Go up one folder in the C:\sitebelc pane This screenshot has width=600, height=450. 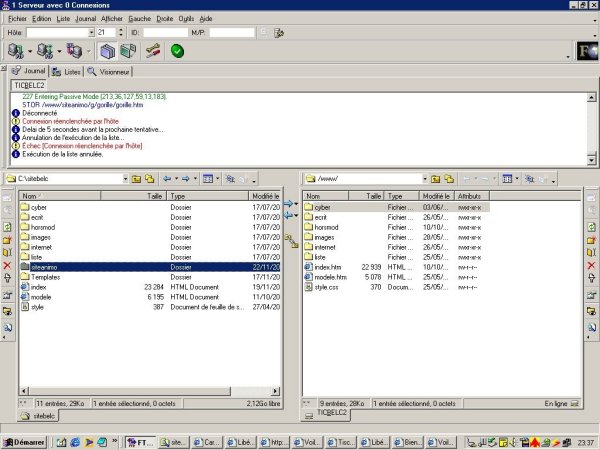click(x=136, y=179)
